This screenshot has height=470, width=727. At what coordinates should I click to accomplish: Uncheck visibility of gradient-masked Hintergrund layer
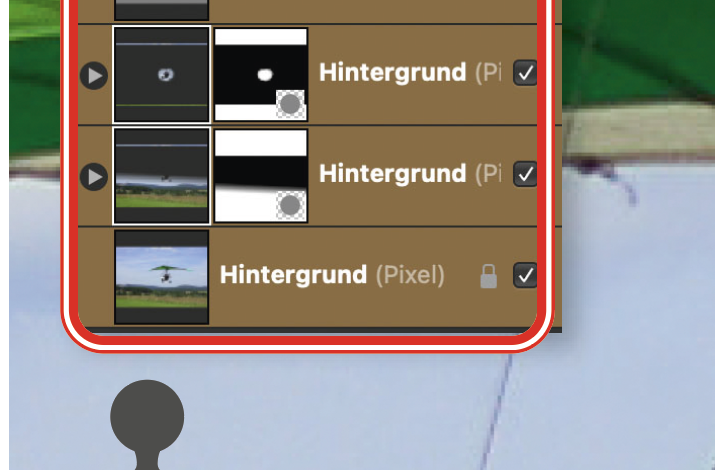coord(525,174)
